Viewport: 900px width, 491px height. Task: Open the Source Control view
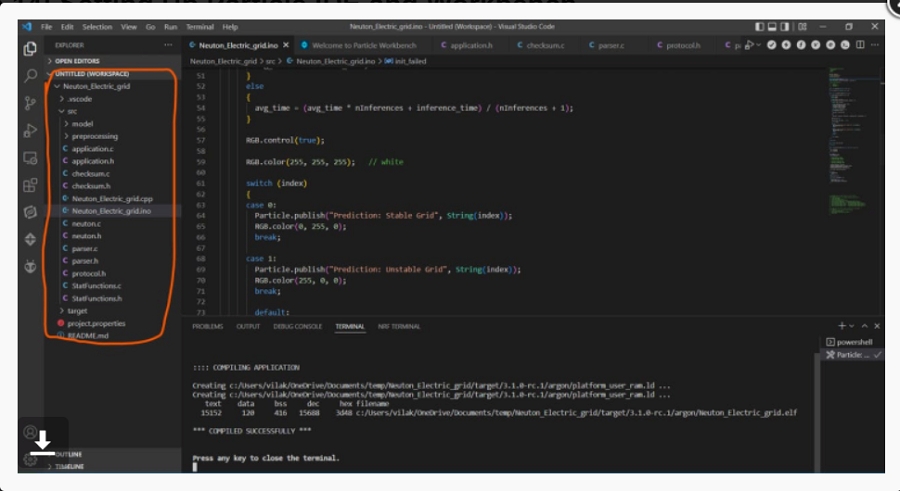30,103
